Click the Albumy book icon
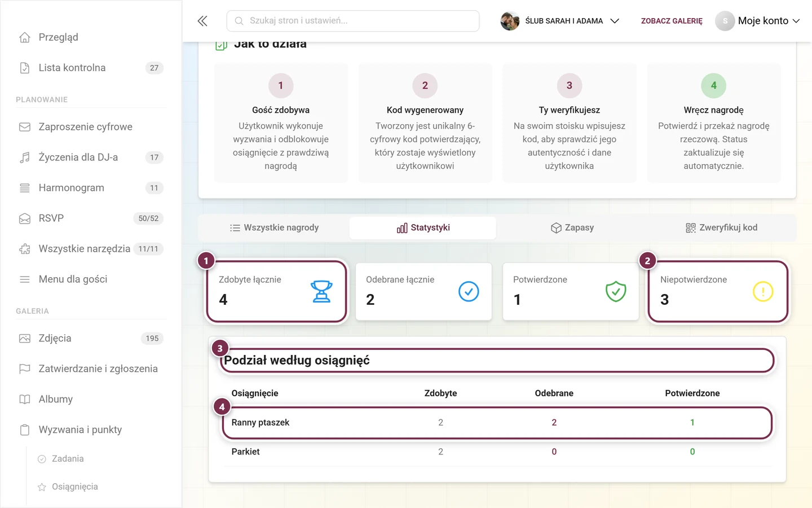 click(x=25, y=400)
